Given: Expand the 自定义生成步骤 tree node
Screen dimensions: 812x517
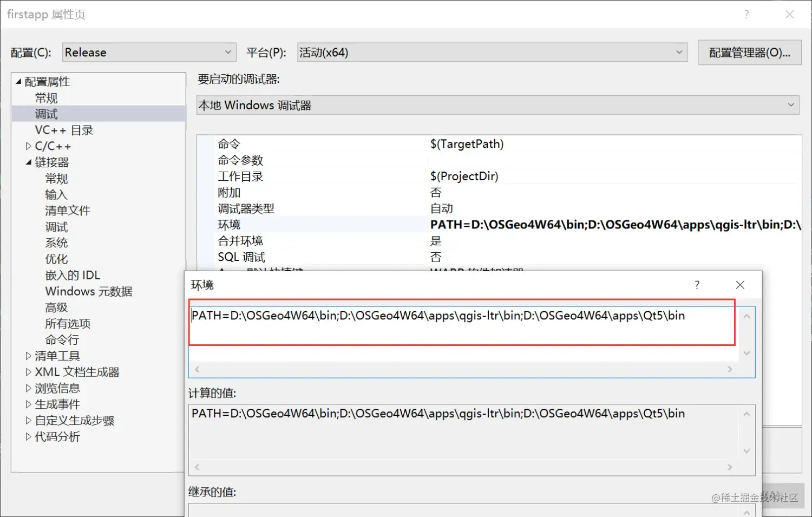Looking at the screenshot, I should coord(29,420).
